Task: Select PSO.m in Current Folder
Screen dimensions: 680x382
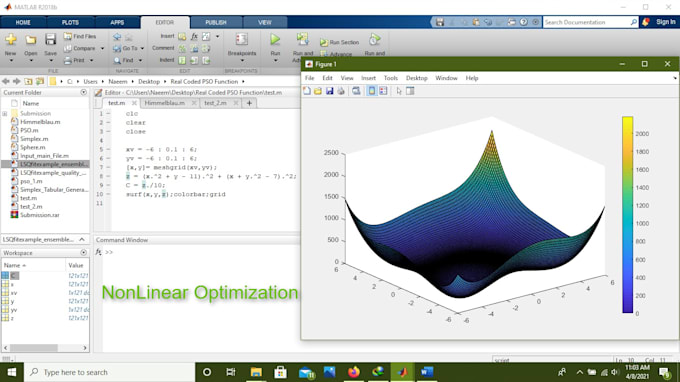Action: [x=29, y=131]
